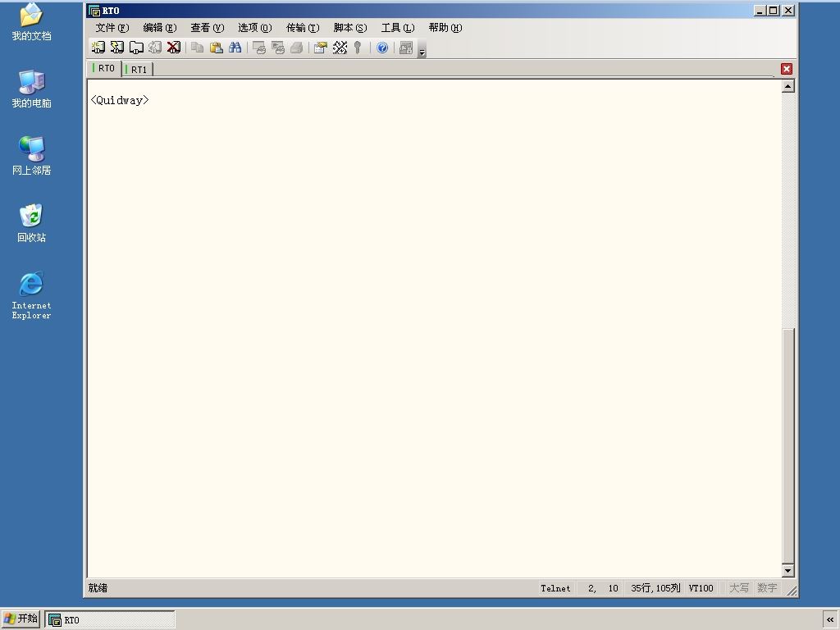Click the scrollbar up arrow

coord(788,86)
